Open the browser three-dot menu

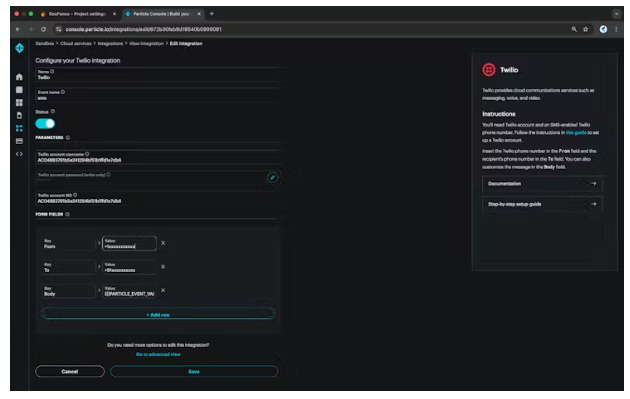tap(616, 29)
